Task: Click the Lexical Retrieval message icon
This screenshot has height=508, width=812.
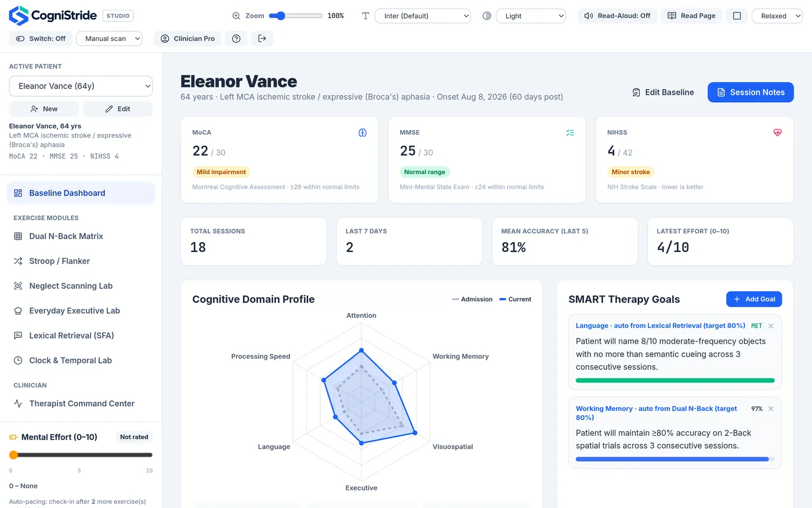Action: [18, 336]
